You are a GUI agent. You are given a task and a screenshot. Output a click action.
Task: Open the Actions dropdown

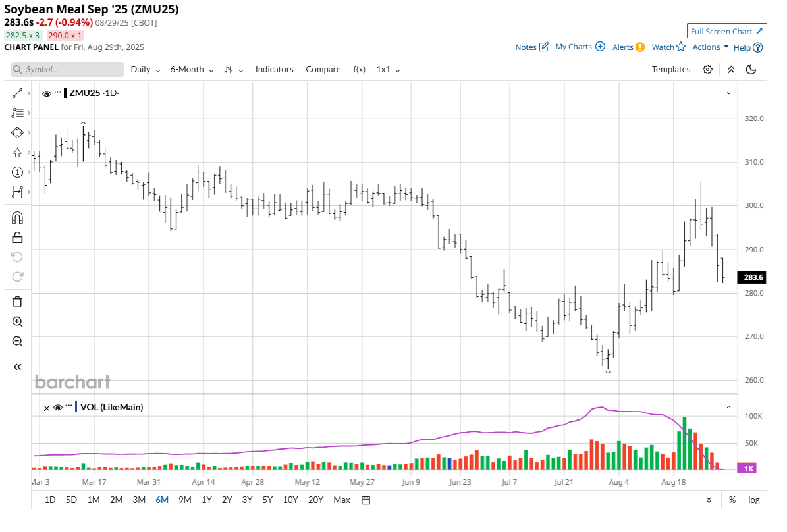point(710,47)
